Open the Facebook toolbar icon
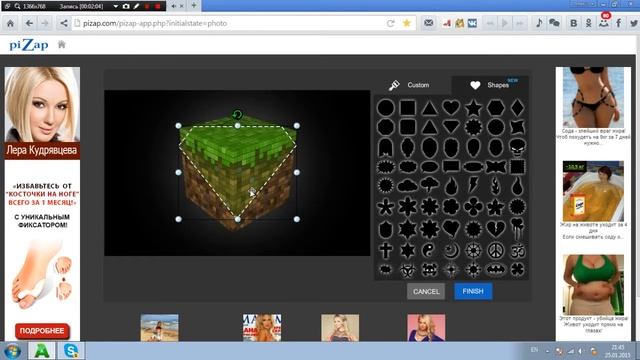Viewport: 640px width, 360px height. (x=619, y=23)
